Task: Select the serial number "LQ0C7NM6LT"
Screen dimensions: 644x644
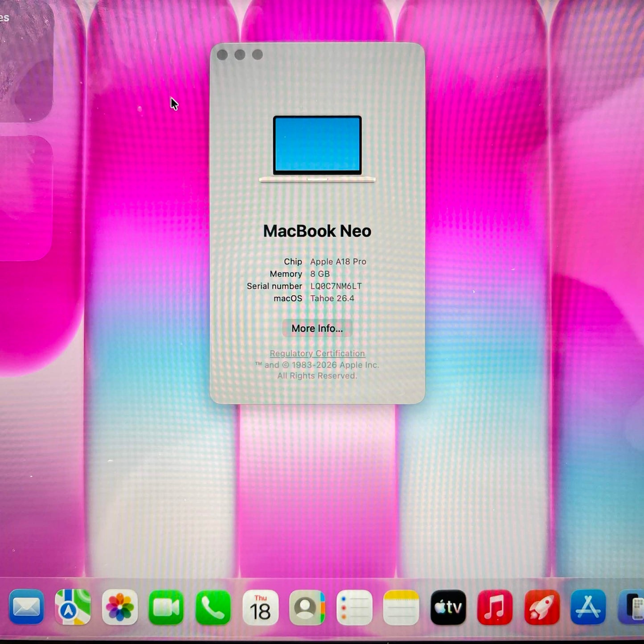Action: (x=336, y=286)
